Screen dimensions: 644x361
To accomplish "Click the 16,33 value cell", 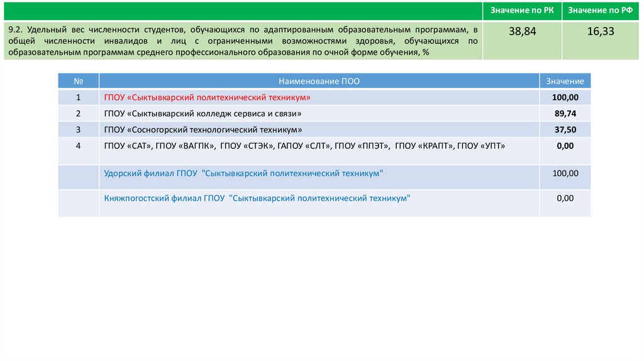I will (x=600, y=31).
